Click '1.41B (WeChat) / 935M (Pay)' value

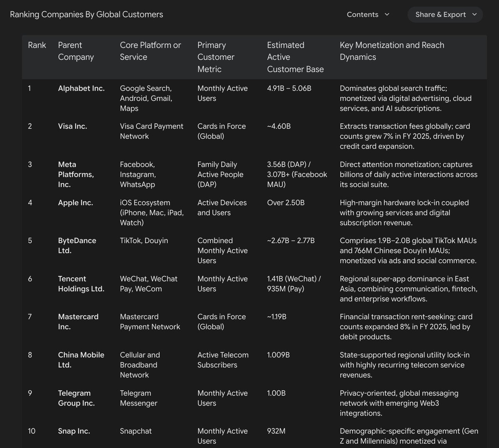pos(294,284)
